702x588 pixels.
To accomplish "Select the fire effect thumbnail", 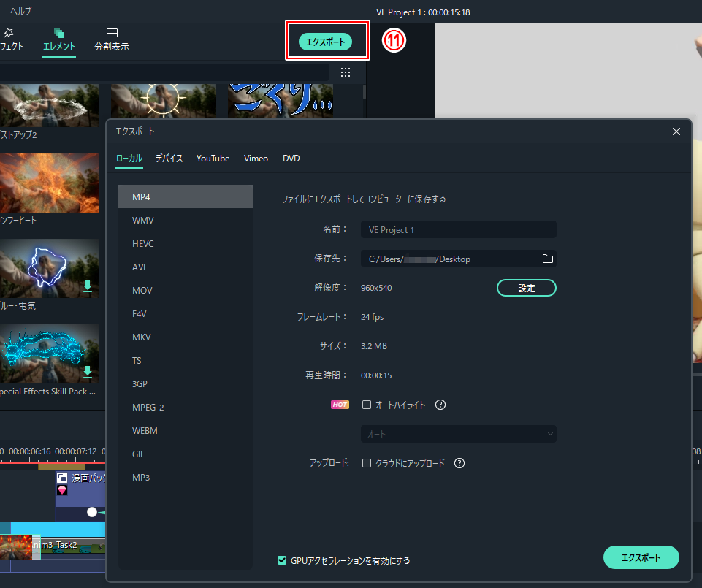I will 50,183.
